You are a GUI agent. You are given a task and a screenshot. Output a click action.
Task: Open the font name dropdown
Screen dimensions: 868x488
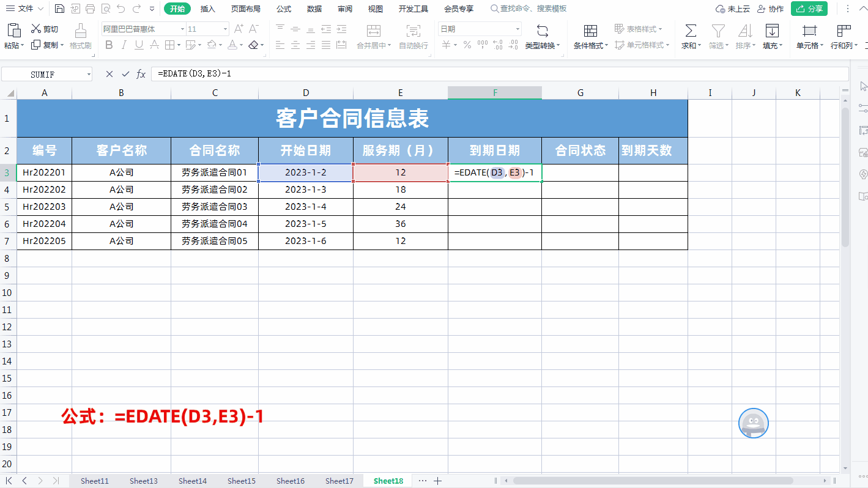[182, 29]
